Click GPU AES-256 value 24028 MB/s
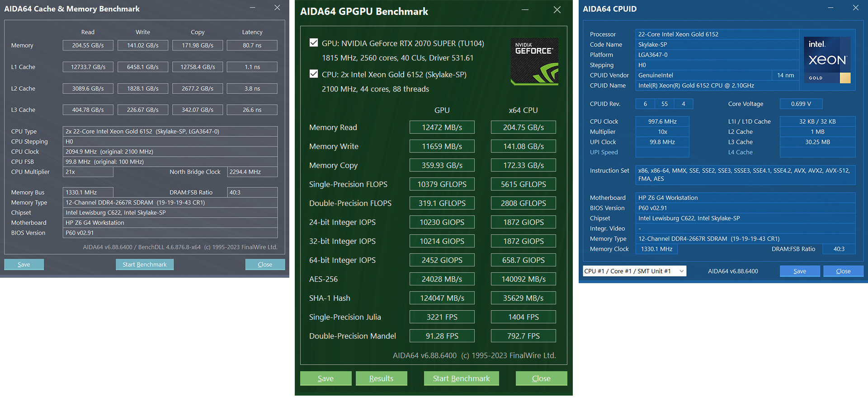868x401 pixels. [442, 279]
